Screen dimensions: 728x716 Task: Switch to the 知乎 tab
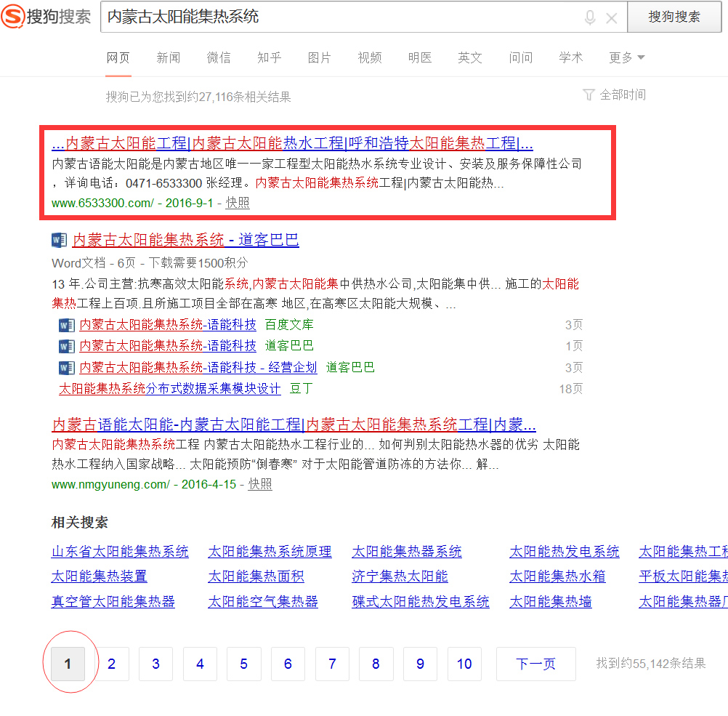click(269, 57)
